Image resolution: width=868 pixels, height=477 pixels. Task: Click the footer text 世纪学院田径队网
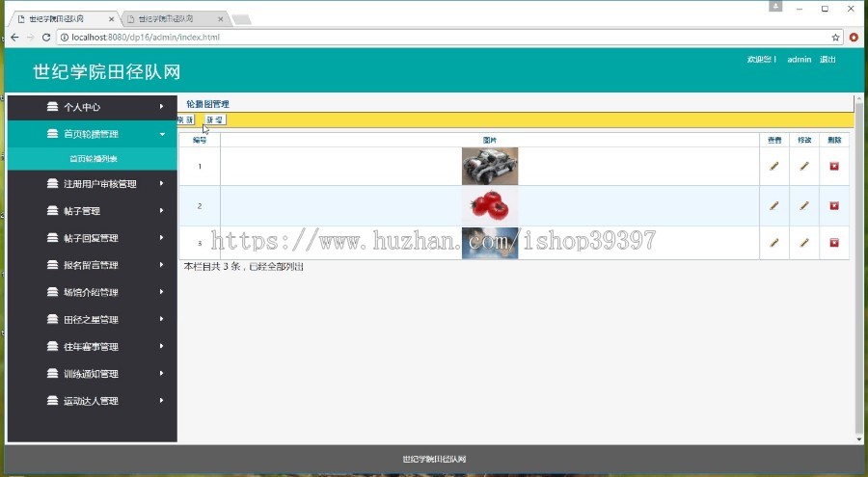coord(434,459)
